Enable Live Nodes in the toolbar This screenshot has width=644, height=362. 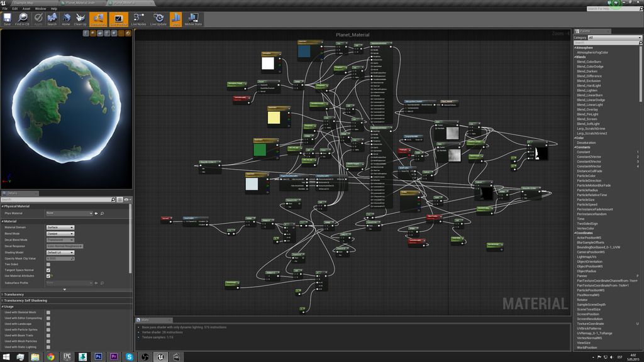pyautogui.click(x=138, y=19)
